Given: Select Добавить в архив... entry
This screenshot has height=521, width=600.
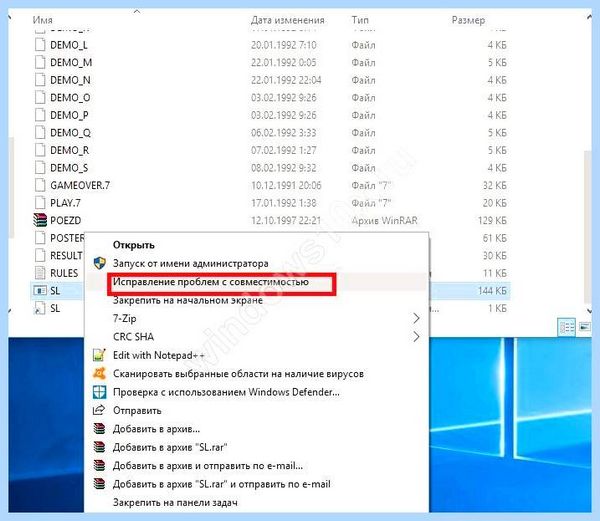Looking at the screenshot, I should (156, 429).
